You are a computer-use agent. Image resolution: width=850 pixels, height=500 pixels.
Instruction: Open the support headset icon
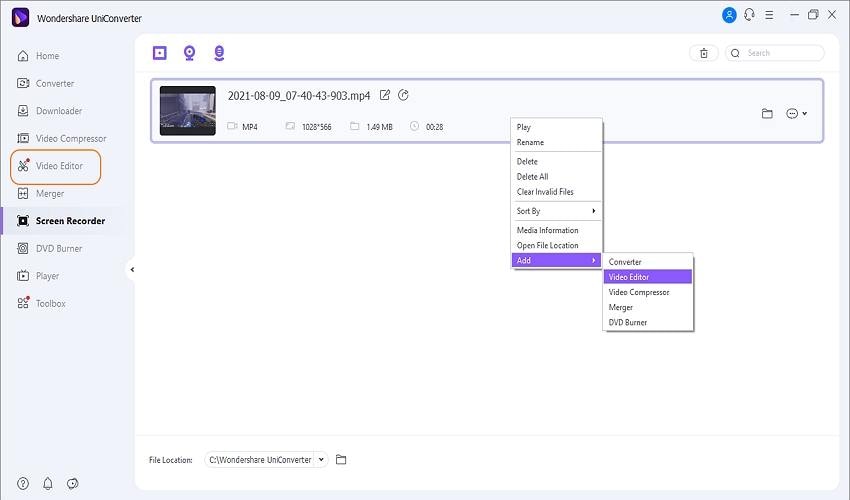coord(750,15)
